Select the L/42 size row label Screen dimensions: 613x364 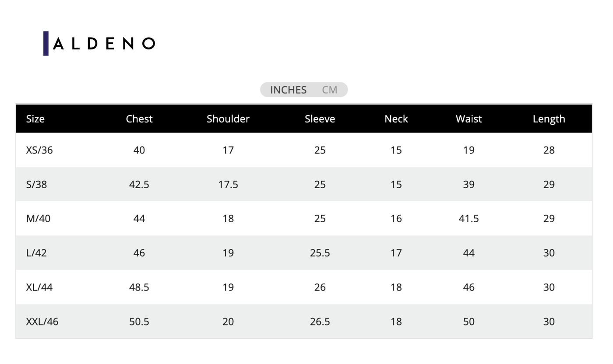coord(36,253)
